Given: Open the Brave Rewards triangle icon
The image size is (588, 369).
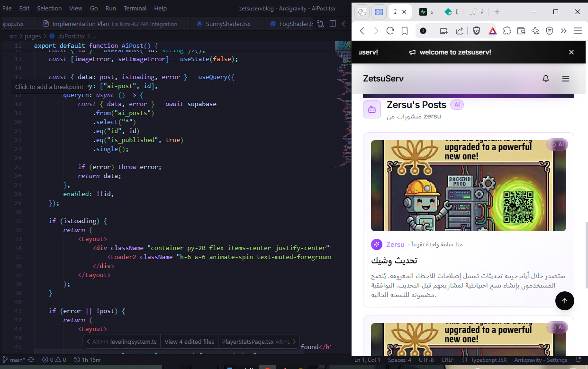Looking at the screenshot, I should tap(492, 31).
